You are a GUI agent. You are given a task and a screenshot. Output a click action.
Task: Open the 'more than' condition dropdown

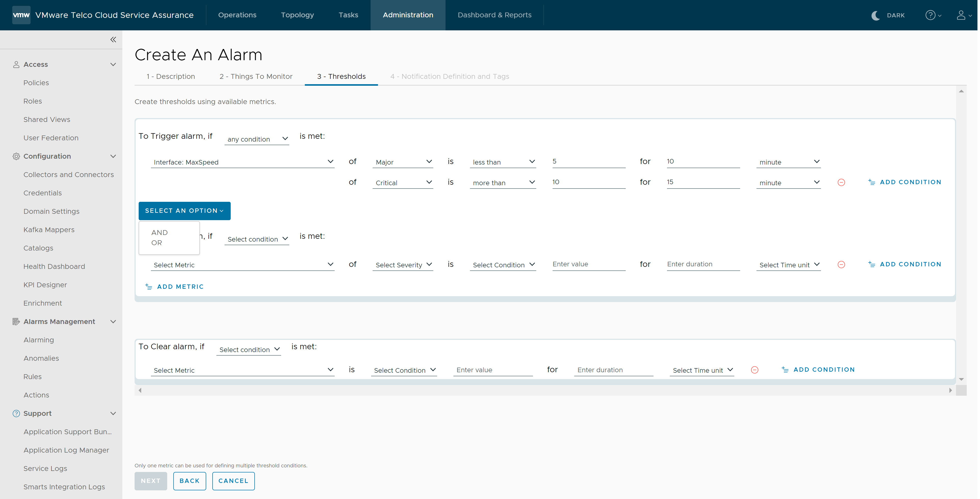point(503,182)
